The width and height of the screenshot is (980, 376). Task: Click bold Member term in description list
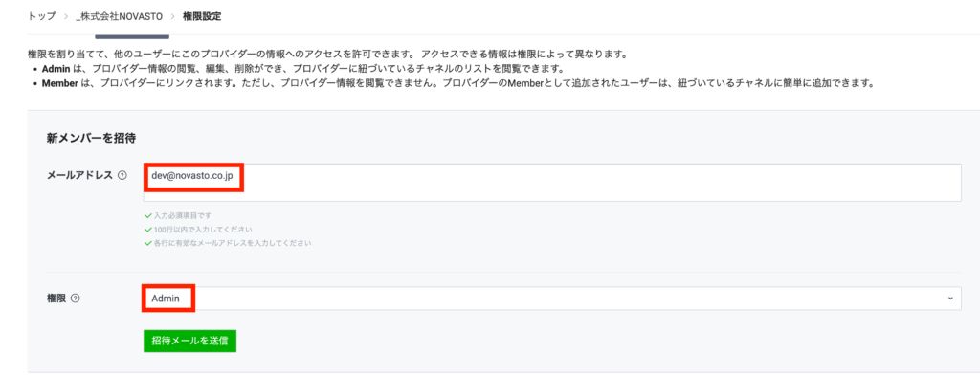[59, 83]
